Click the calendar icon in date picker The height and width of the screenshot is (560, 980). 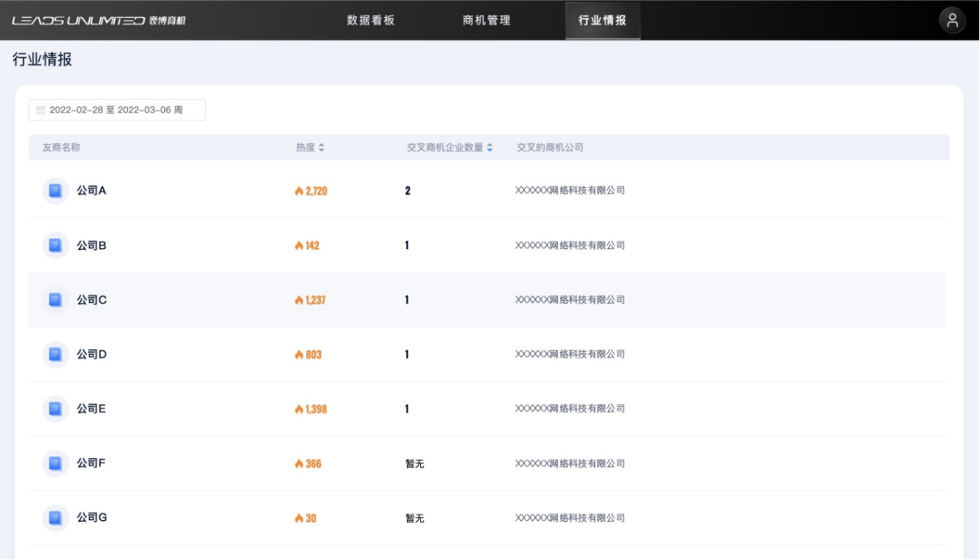pos(41,110)
